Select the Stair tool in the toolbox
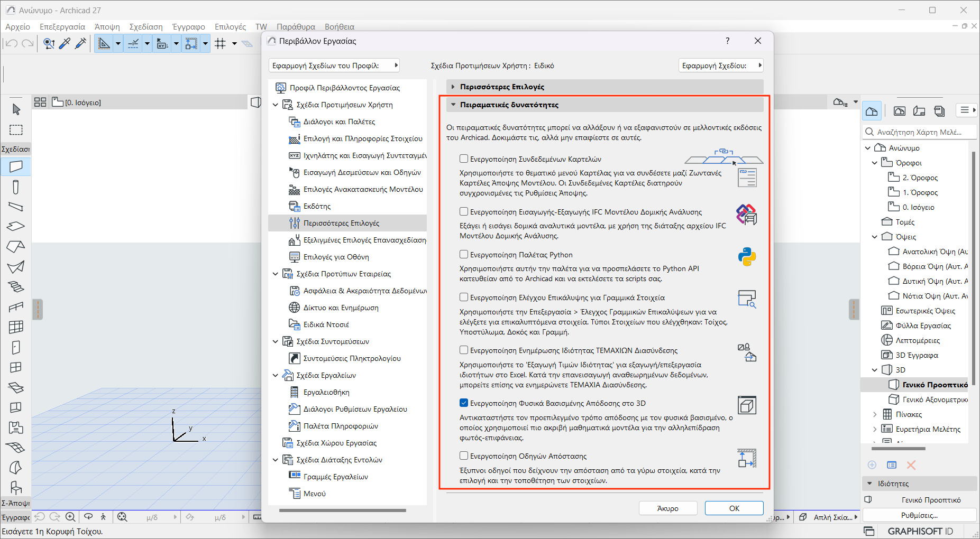The image size is (980, 539). (16, 287)
